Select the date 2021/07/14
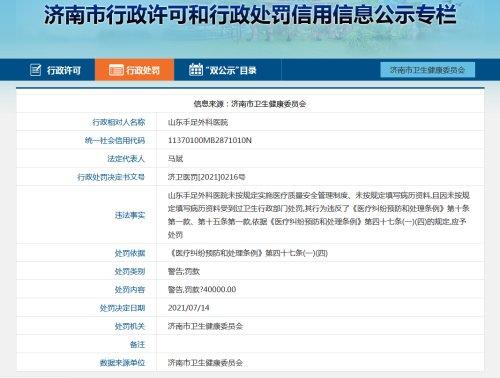 [x=189, y=308]
